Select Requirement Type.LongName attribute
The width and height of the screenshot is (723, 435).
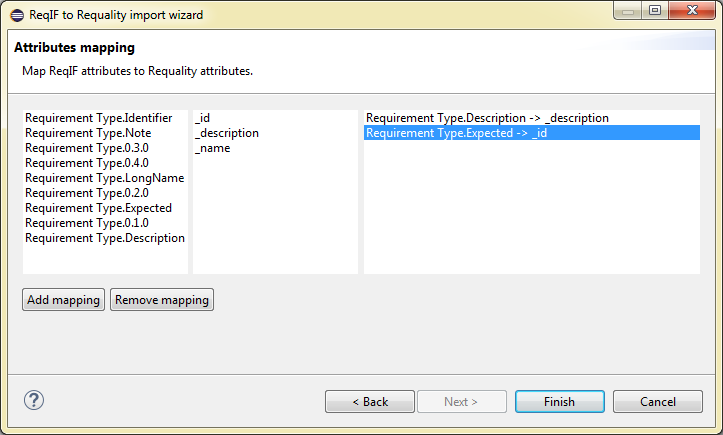tap(105, 178)
